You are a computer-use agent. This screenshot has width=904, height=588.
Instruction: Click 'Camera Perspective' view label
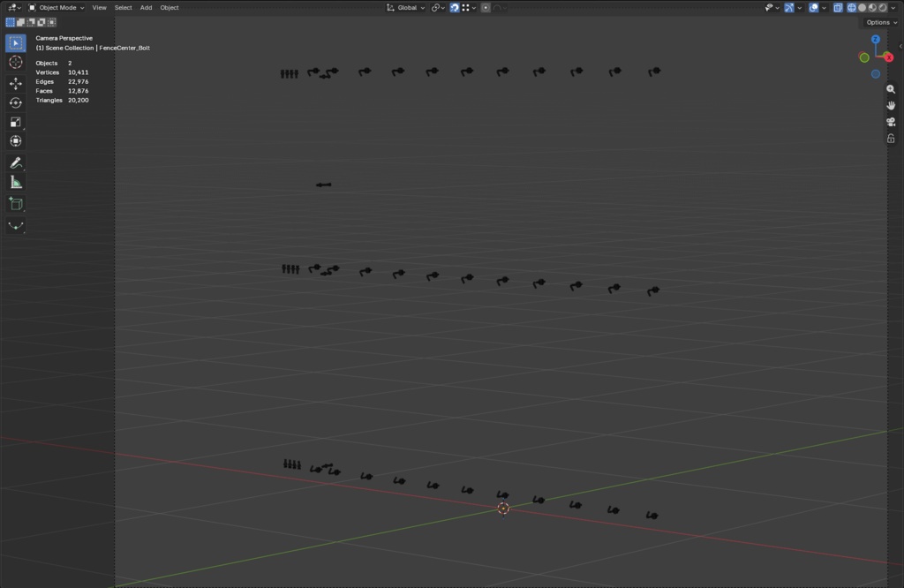click(x=64, y=38)
